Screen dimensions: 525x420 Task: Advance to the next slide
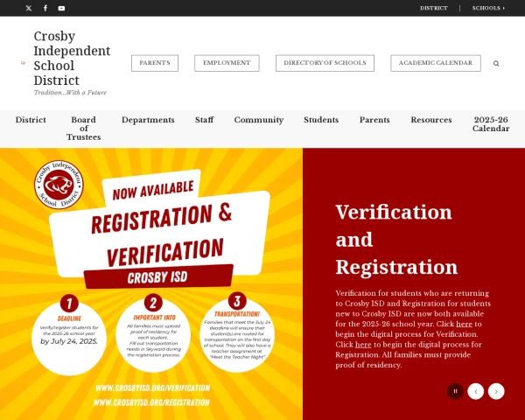(x=496, y=391)
